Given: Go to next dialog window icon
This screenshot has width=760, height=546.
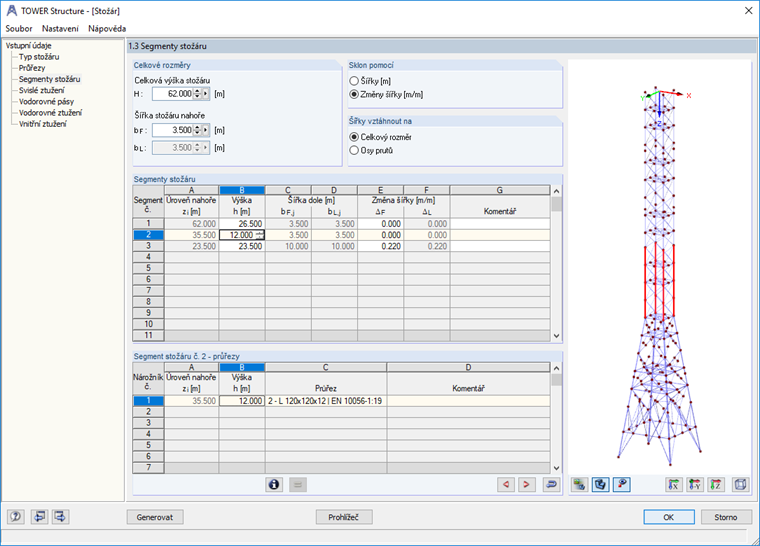Looking at the screenshot, I should point(61,517).
